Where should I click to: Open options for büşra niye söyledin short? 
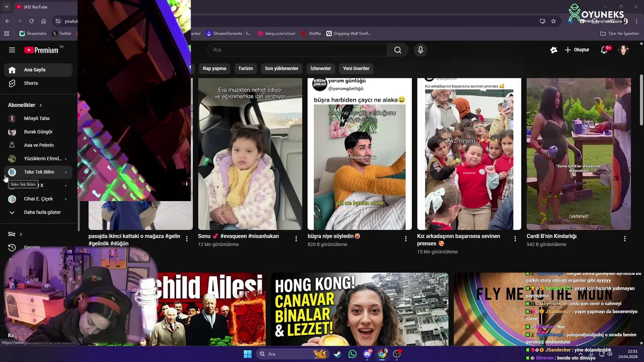click(406, 239)
